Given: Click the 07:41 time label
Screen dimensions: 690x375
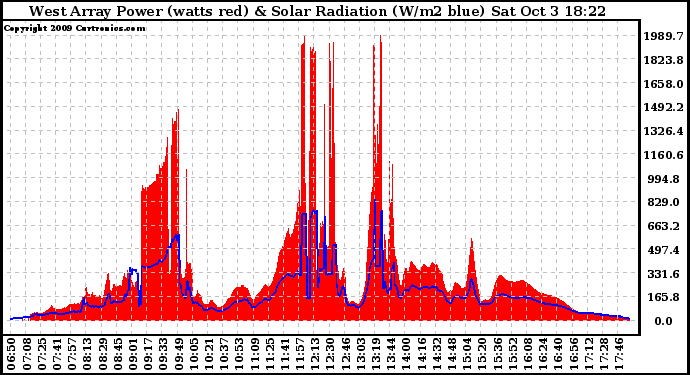Looking at the screenshot, I should pyautogui.click(x=57, y=354).
